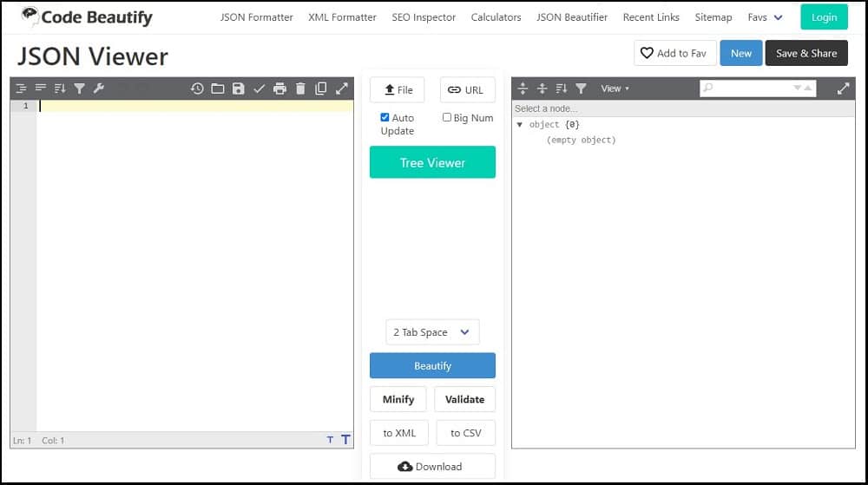Click the Minify button
Image resolution: width=868 pixels, height=485 pixels.
(398, 399)
